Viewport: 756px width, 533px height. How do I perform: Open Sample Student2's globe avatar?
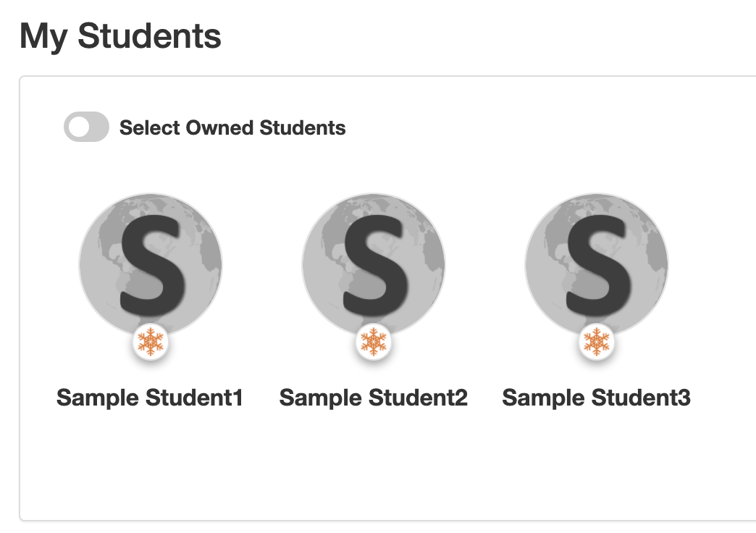point(374,265)
